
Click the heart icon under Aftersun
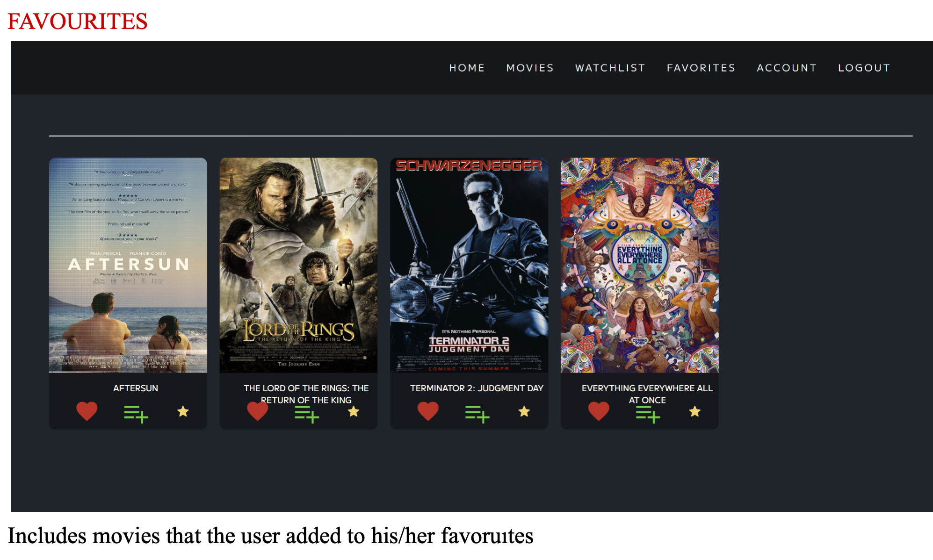tap(87, 411)
